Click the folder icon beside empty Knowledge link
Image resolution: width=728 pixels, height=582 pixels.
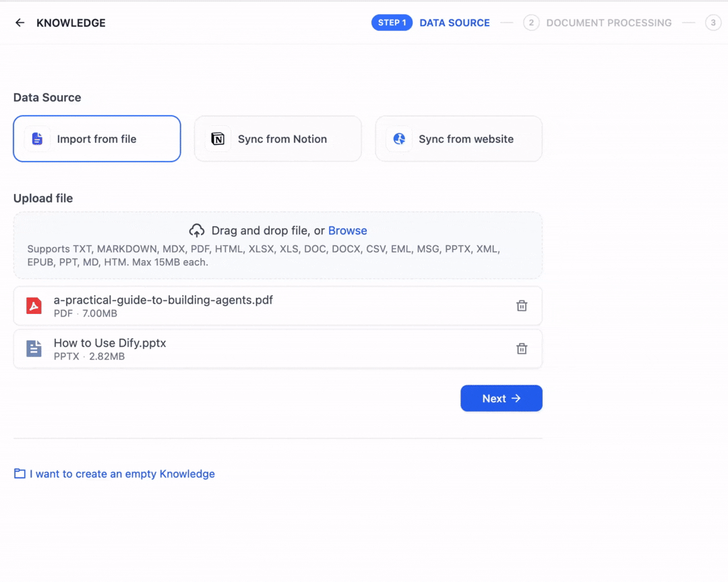coord(20,474)
